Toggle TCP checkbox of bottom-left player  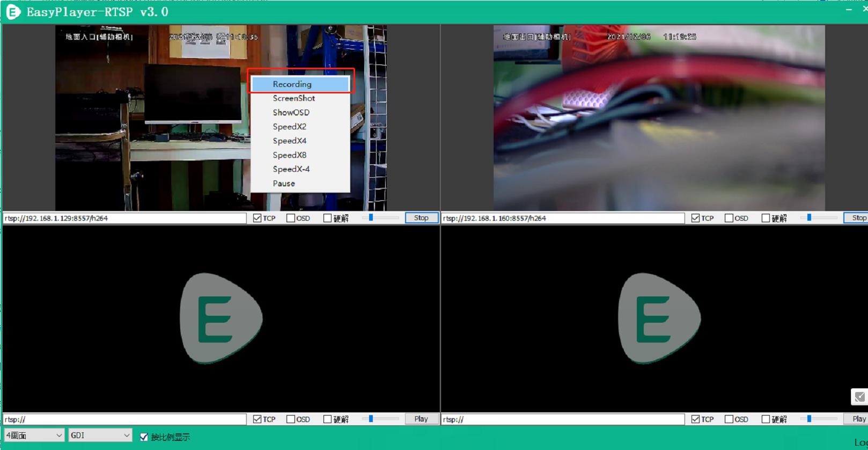[258, 419]
